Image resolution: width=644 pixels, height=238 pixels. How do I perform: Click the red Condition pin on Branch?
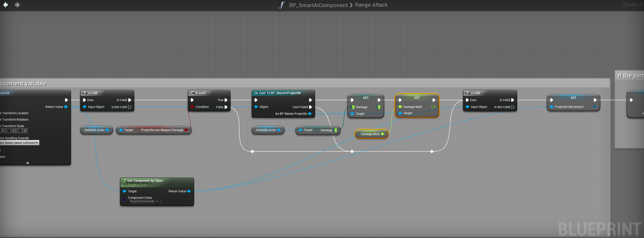tap(192, 107)
